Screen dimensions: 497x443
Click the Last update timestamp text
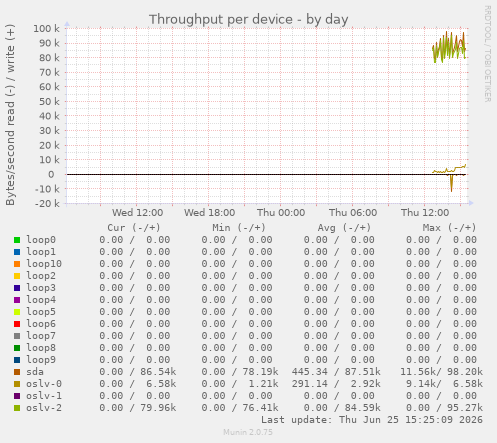point(372,420)
